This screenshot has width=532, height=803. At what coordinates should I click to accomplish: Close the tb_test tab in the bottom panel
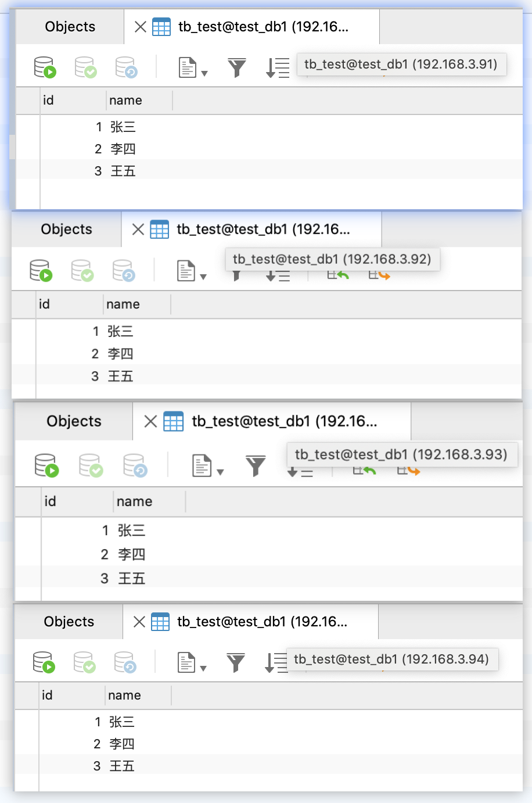tap(139, 622)
